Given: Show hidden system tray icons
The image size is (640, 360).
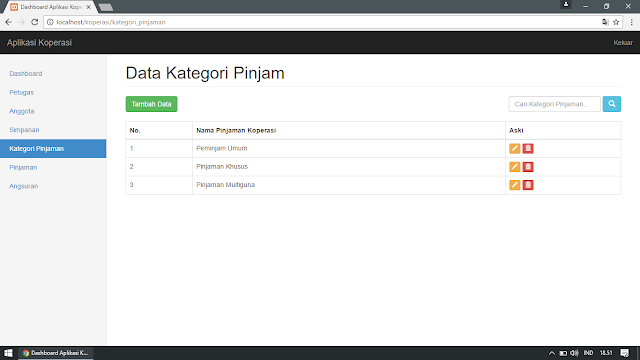Looking at the screenshot, I should coord(551,353).
